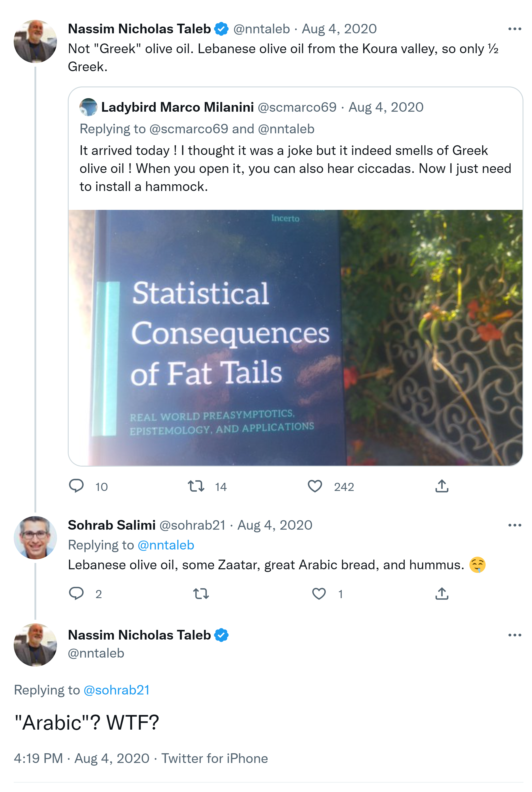This screenshot has height=792, width=532.
Task: Like the tweet with 242 likes
Action: (x=315, y=486)
